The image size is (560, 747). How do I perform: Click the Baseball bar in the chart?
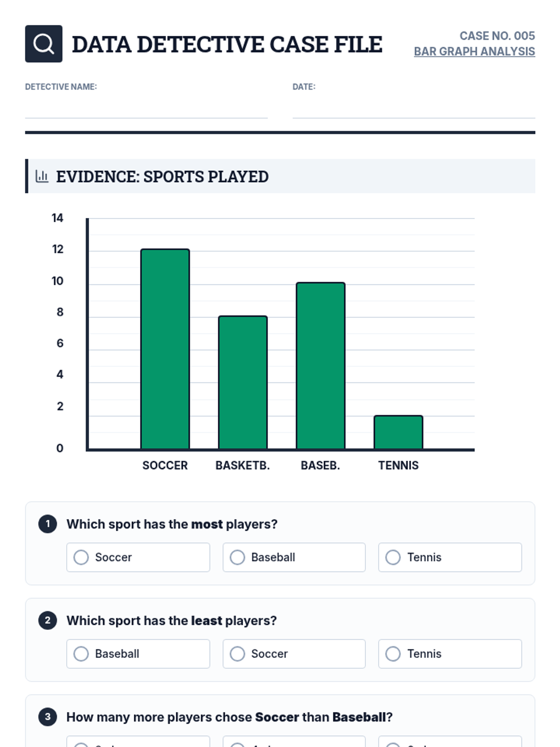coord(321,366)
